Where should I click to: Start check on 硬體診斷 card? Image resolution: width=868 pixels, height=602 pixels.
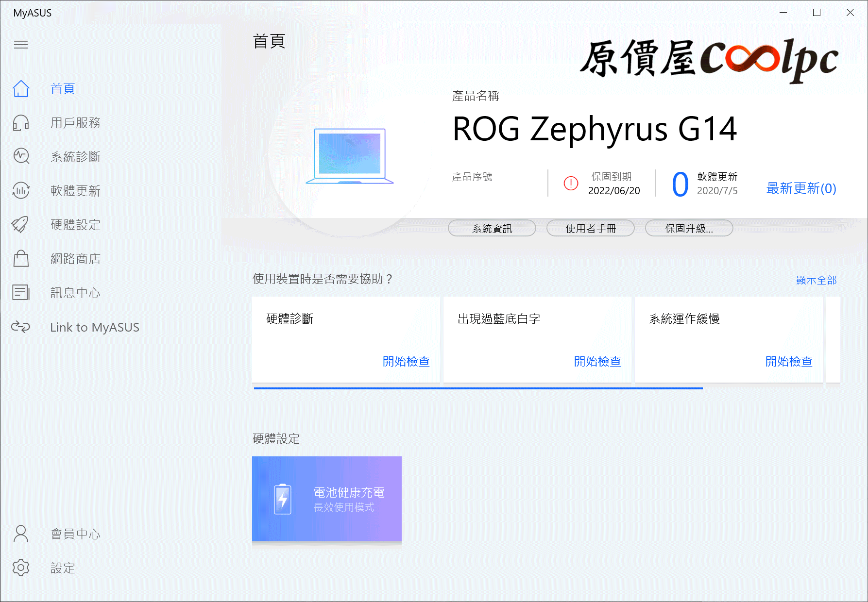click(x=406, y=361)
